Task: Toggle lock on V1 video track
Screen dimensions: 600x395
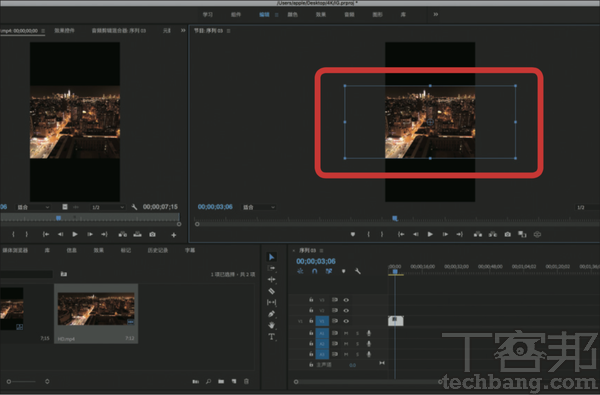Action: pos(311,321)
